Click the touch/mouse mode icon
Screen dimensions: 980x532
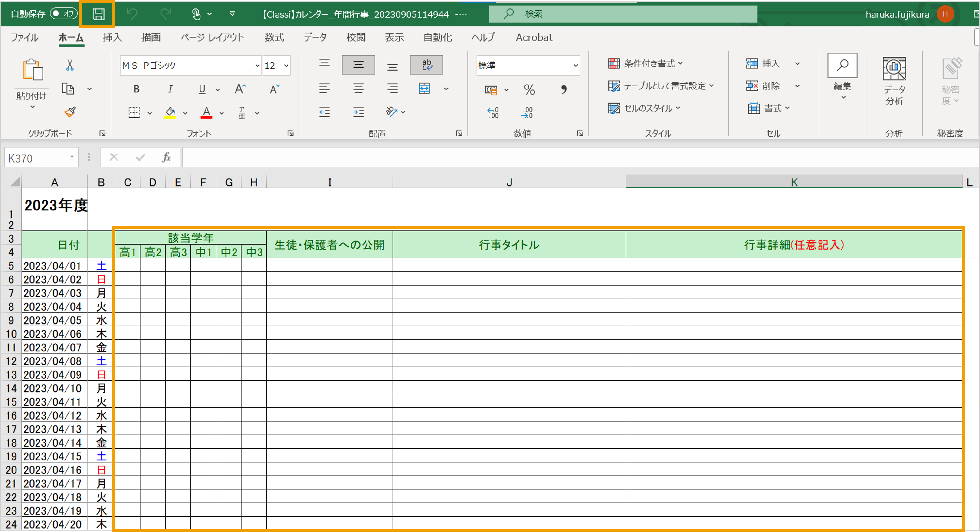coord(196,14)
